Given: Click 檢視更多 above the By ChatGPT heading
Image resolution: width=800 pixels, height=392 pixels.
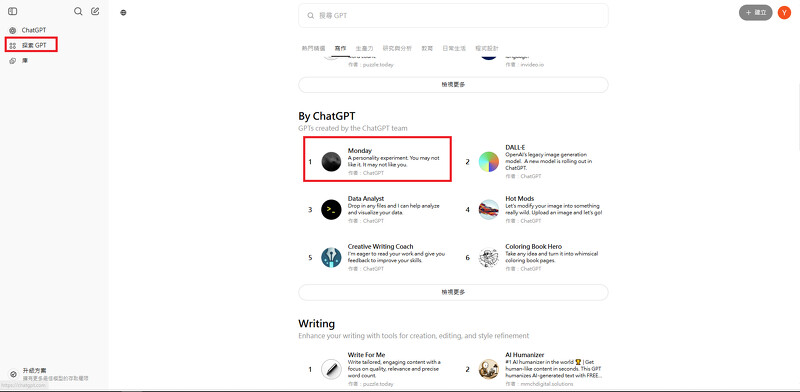Looking at the screenshot, I should pyautogui.click(x=453, y=85).
